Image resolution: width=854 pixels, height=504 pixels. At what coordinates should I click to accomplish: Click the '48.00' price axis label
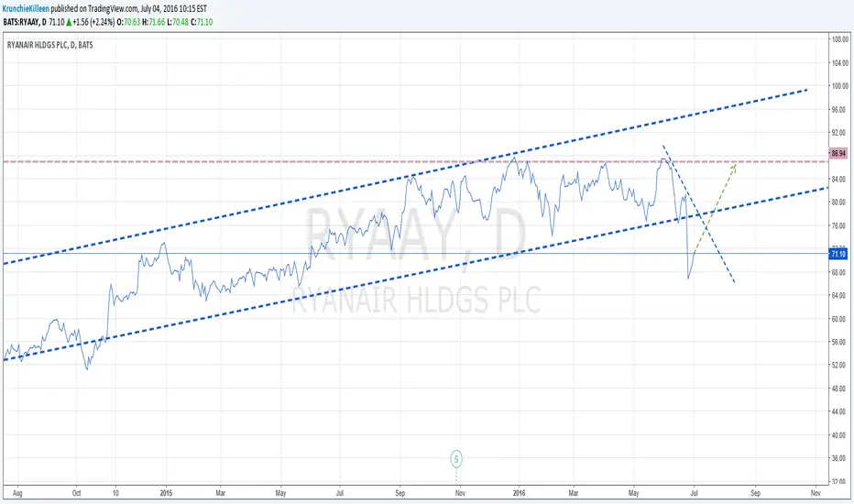pos(838,389)
